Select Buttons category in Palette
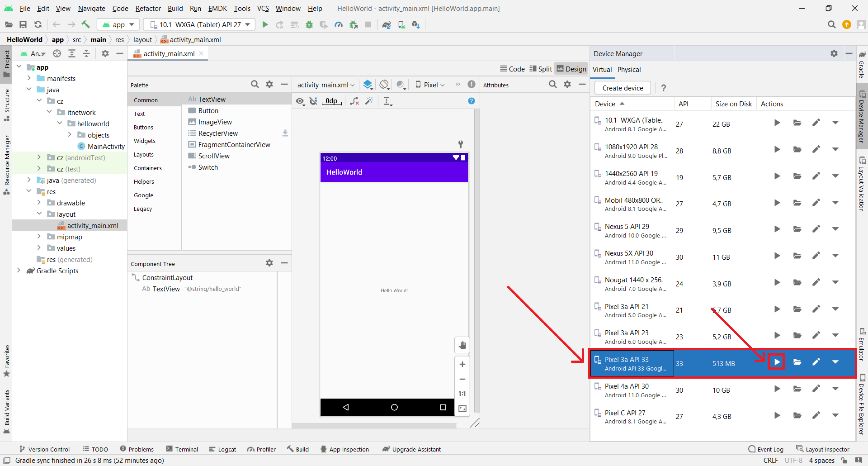Screen dimensions: 868x466 (x=143, y=127)
